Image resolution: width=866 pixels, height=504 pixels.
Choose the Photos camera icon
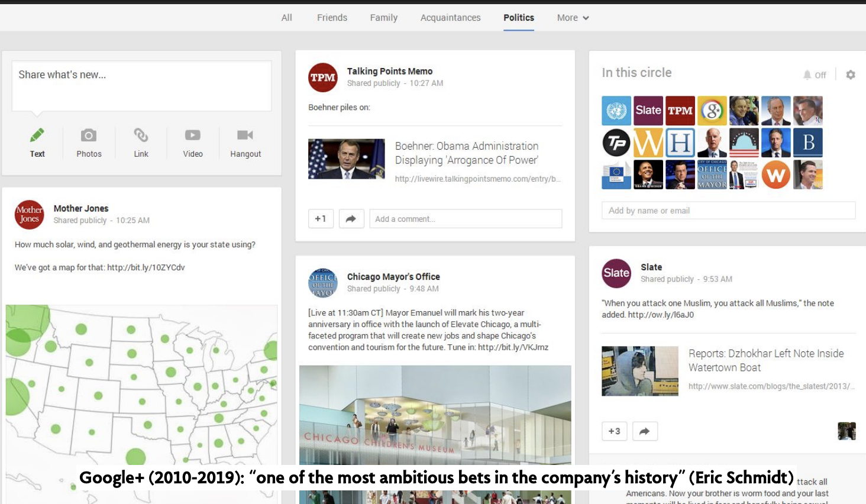(89, 135)
